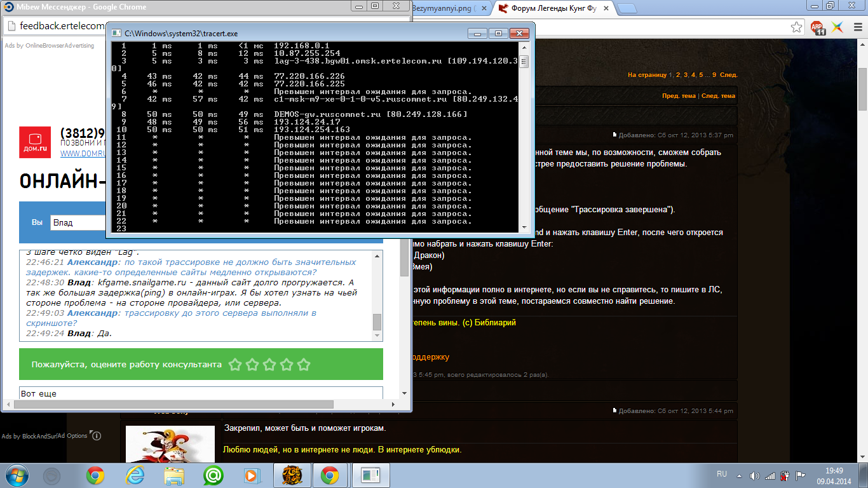The width and height of the screenshot is (868, 488).
Task: Open Windows Media Player from the taskbar
Action: click(252, 475)
